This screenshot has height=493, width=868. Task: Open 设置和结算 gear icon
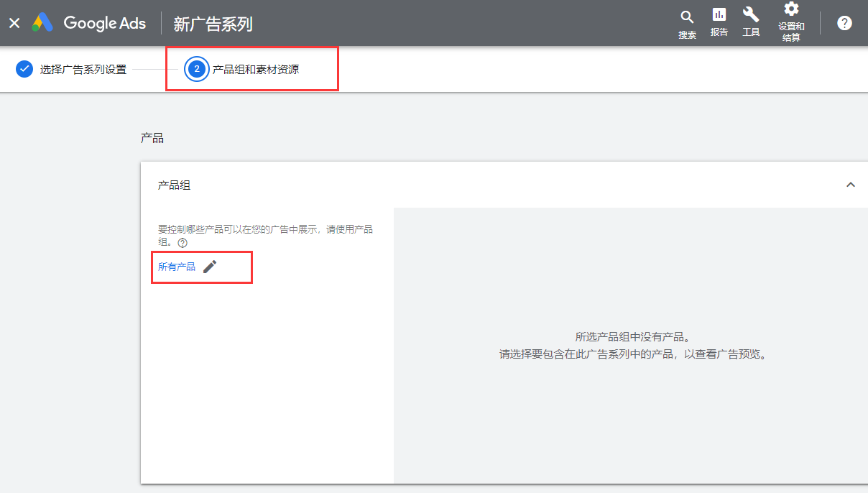(791, 9)
